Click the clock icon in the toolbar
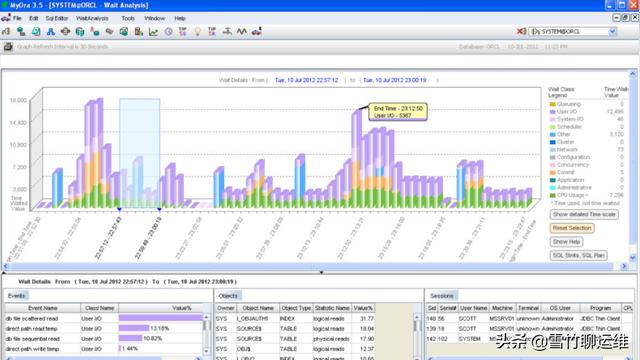 [168, 31]
